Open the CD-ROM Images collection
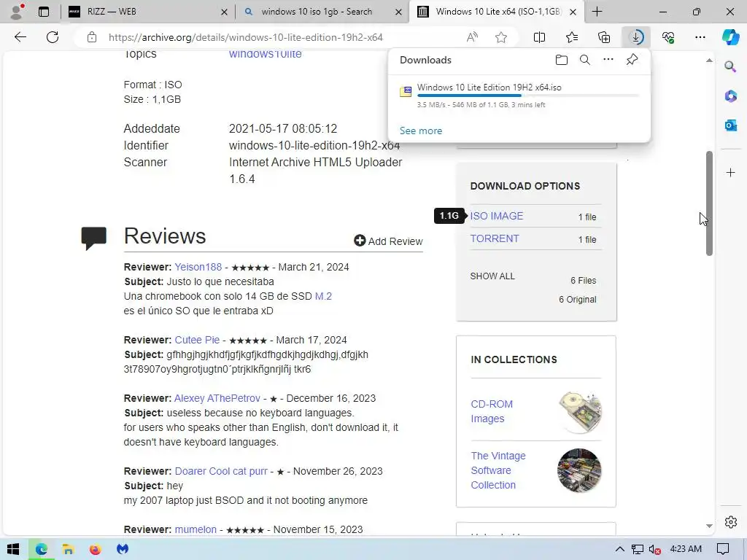747x560 pixels. coord(492,411)
